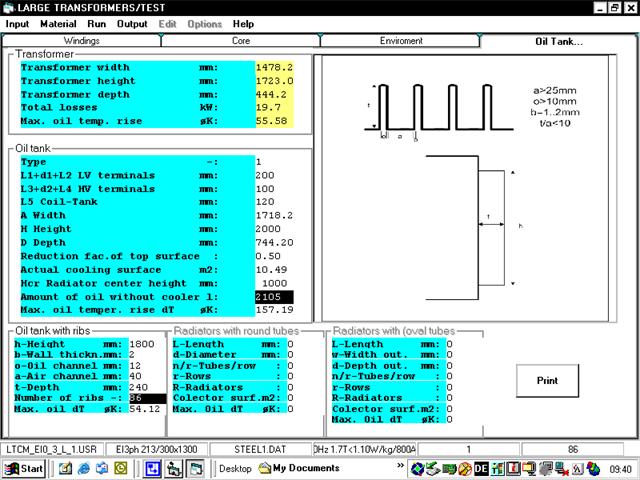640x480 pixels.
Task: Edit L5 Coil-Tank value 120
Action: click(x=274, y=202)
